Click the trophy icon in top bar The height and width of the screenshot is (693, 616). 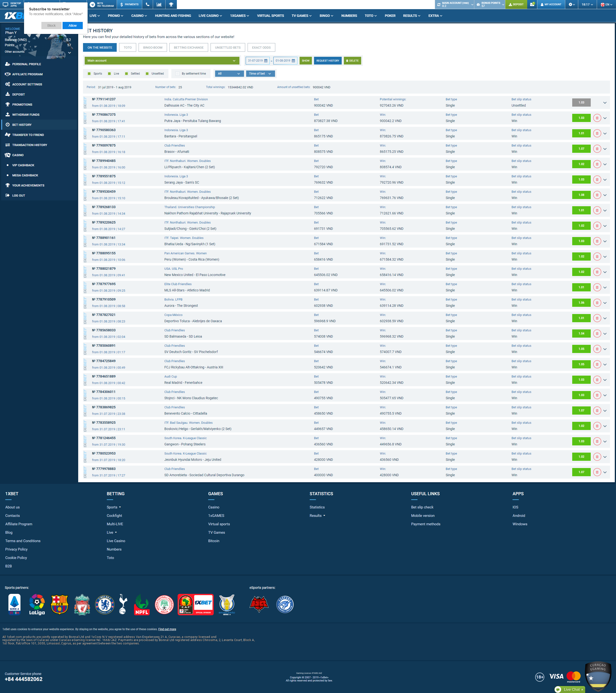point(171,4)
